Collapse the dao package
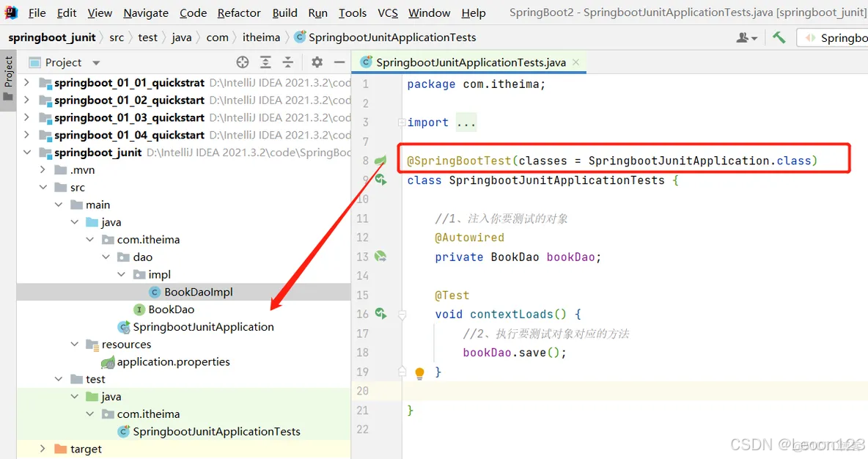 (x=106, y=257)
